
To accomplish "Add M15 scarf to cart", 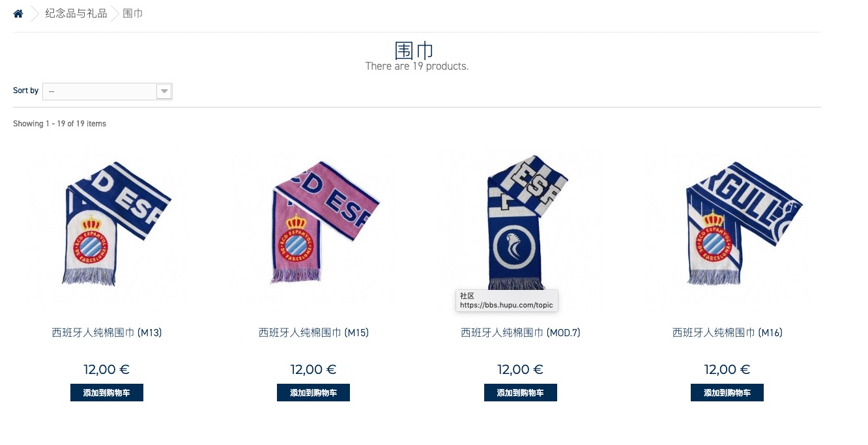I will [x=313, y=393].
